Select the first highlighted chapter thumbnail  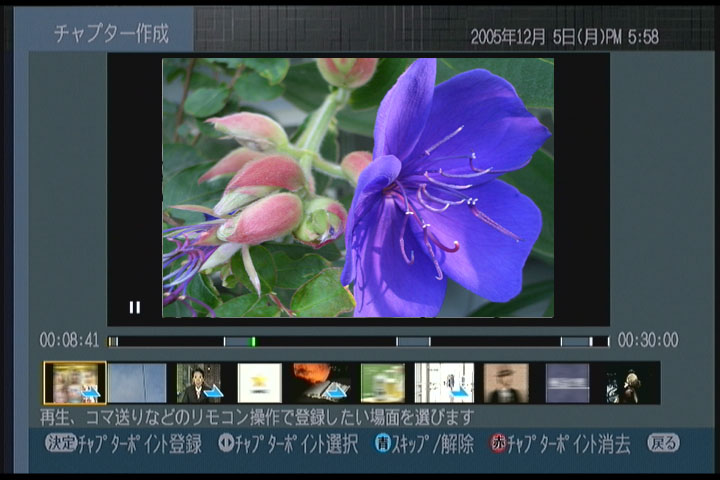(x=75, y=383)
